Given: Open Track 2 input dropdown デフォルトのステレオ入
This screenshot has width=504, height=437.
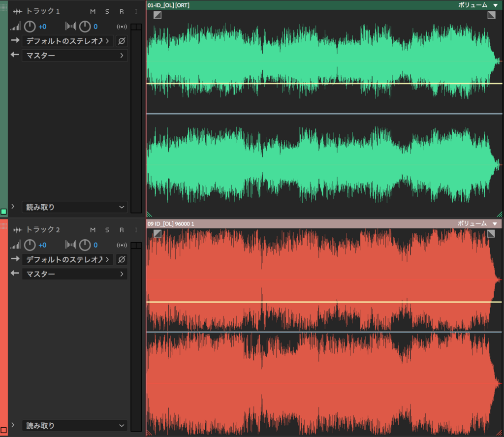Looking at the screenshot, I should 67,260.
